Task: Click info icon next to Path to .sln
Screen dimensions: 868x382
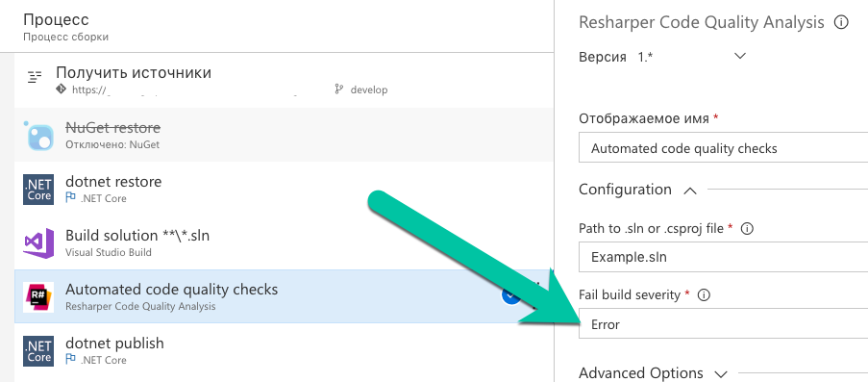Action: [x=747, y=228]
